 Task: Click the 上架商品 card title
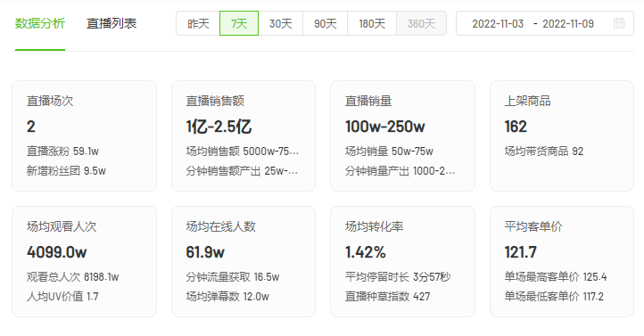528,101
